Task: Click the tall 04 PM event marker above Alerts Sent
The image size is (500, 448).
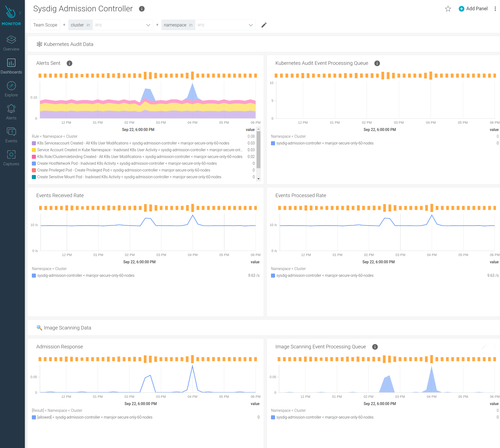Action: [x=192, y=76]
